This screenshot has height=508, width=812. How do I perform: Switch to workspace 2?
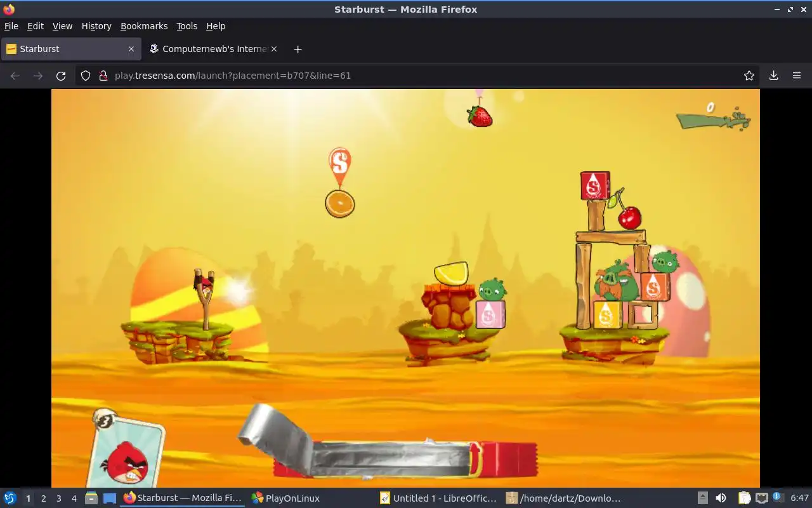43,498
